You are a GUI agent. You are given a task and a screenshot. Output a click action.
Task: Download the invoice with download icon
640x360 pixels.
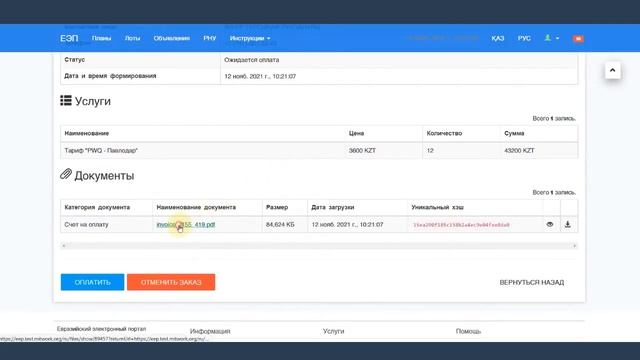567,224
